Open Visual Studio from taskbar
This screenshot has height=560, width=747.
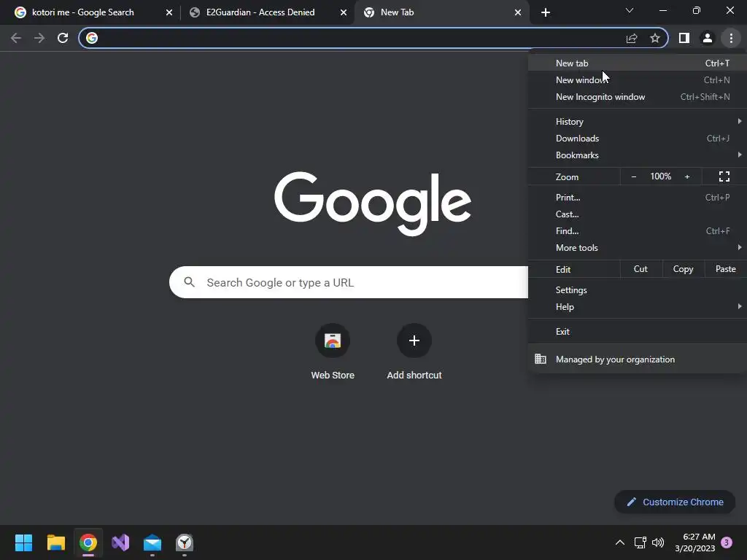120,542
